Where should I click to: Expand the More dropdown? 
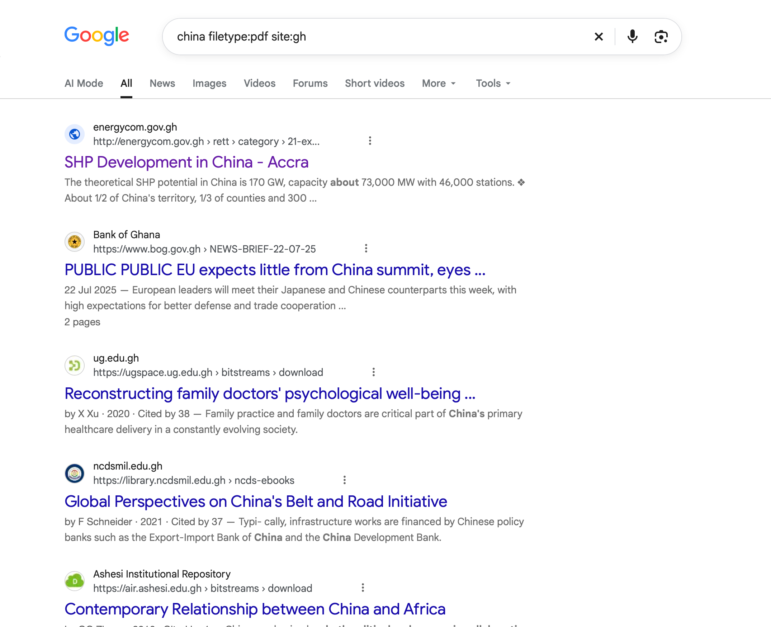(x=439, y=83)
